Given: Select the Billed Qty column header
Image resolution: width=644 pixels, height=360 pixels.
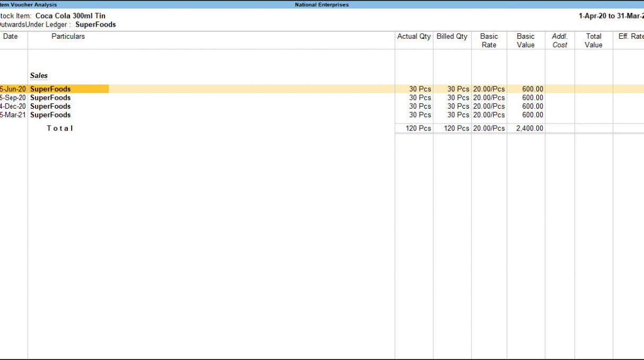Looking at the screenshot, I should tap(452, 37).
